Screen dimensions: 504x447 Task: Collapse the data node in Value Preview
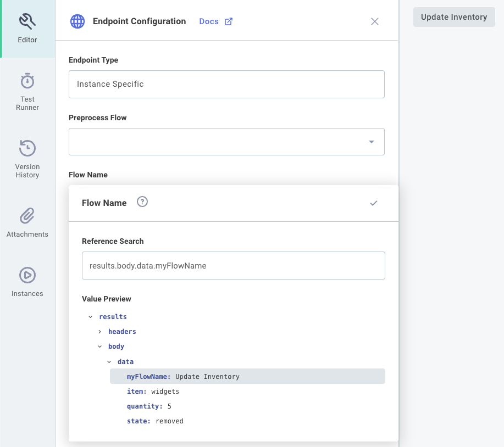[108, 361]
